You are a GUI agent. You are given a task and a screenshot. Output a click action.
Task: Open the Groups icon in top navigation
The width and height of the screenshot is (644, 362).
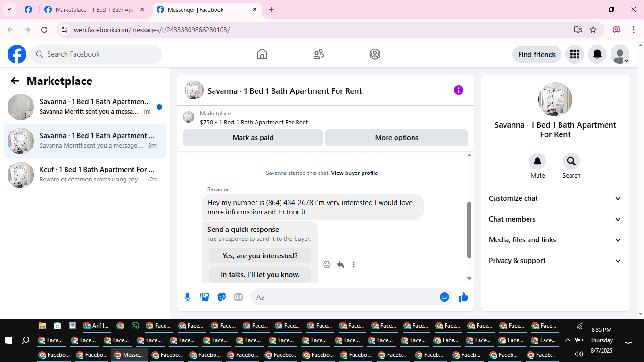375,54
